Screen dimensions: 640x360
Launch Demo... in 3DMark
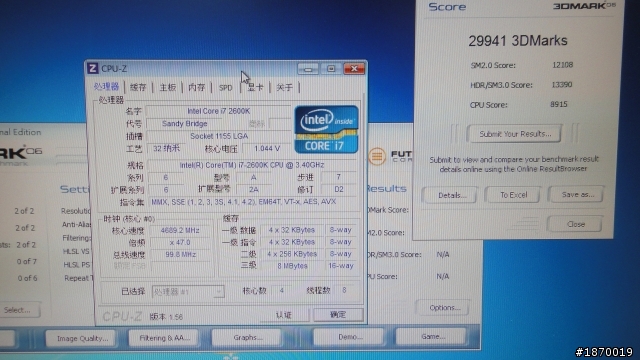pos(349,337)
